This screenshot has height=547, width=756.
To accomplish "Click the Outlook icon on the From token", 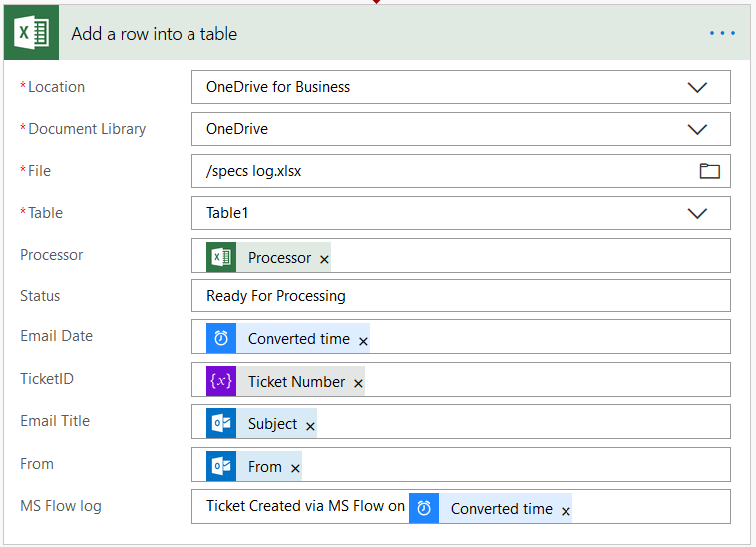I will tap(221, 467).
